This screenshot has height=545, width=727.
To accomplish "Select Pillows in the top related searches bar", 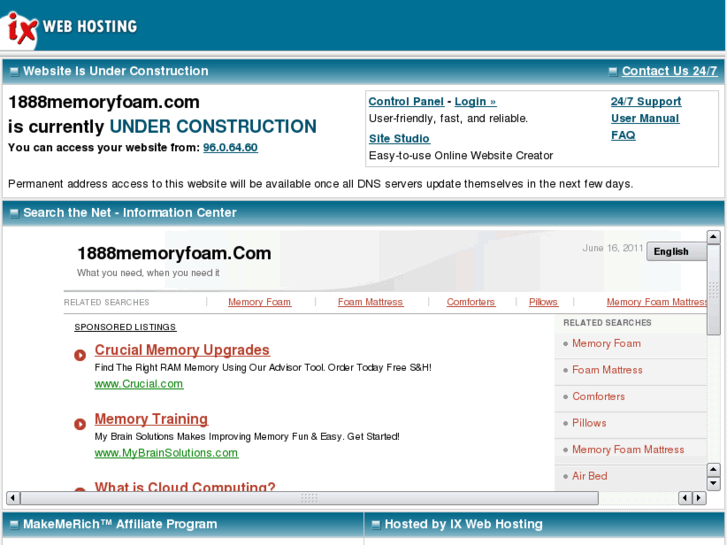I will click(543, 302).
